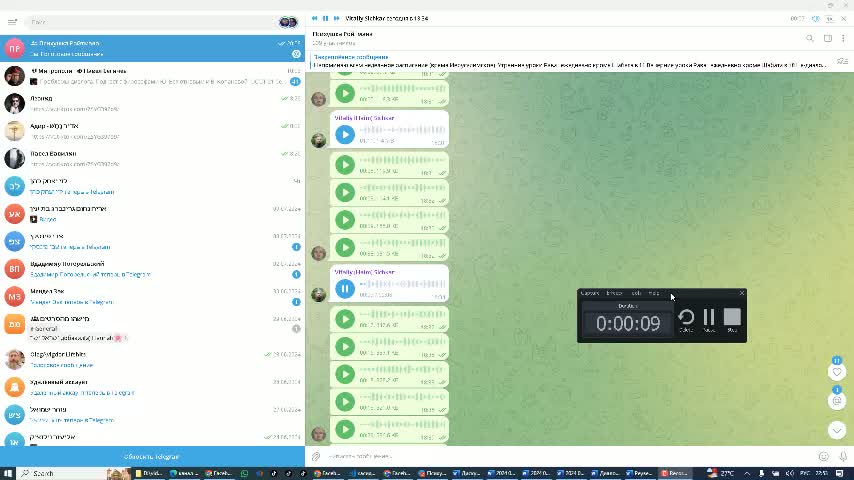Toggle the audio player volume icon
The width and height of the screenshot is (854, 480).
(x=816, y=18)
